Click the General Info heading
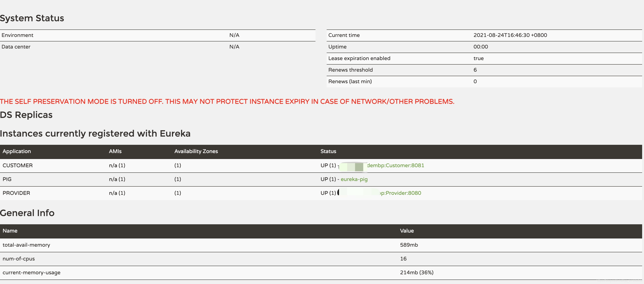 (27, 213)
